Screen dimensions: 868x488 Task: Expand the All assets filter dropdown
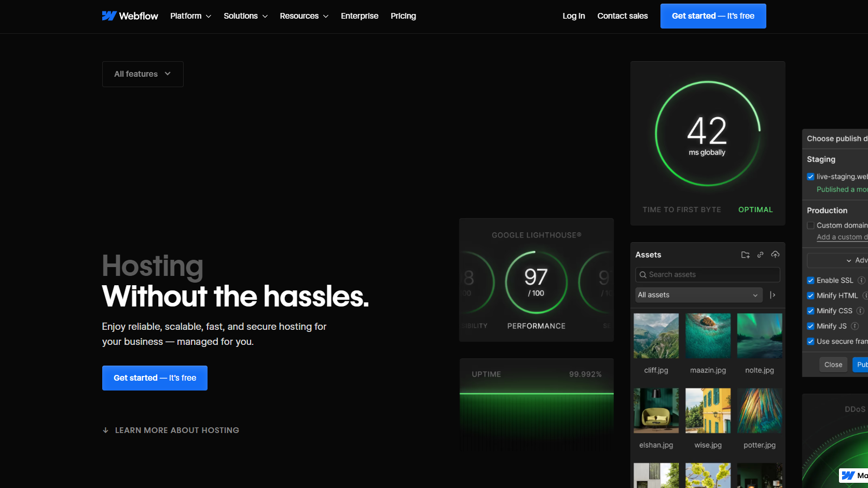tap(698, 295)
